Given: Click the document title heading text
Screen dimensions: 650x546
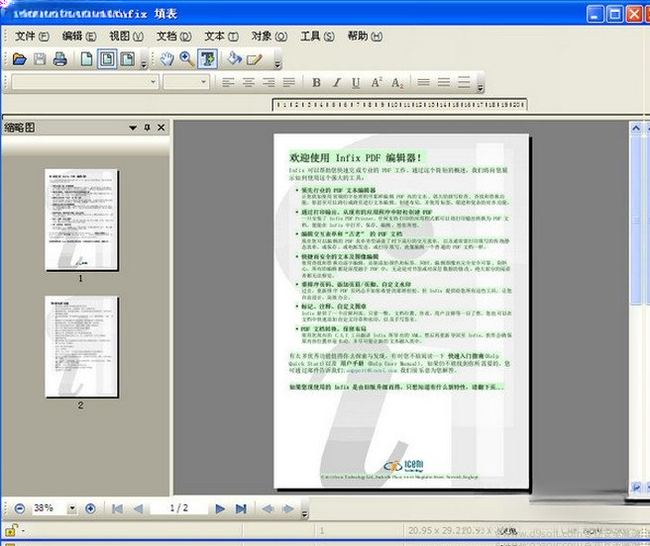Looking at the screenshot, I should [x=356, y=158].
